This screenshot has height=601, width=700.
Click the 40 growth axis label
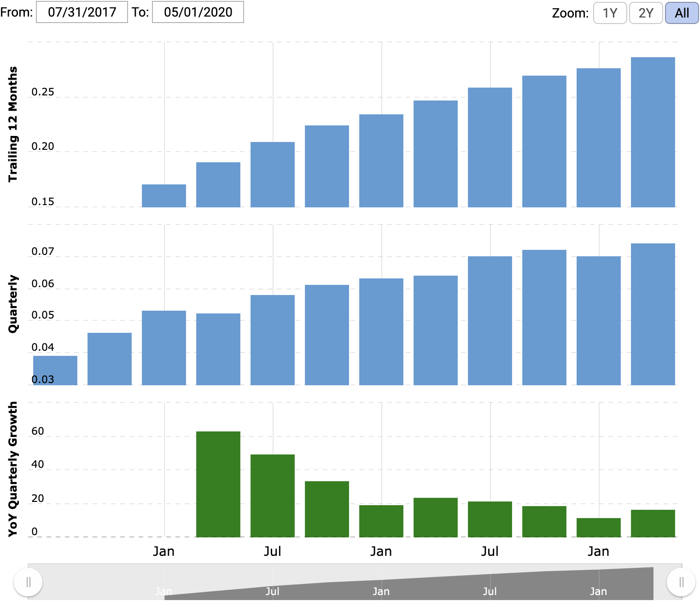pyautogui.click(x=38, y=465)
